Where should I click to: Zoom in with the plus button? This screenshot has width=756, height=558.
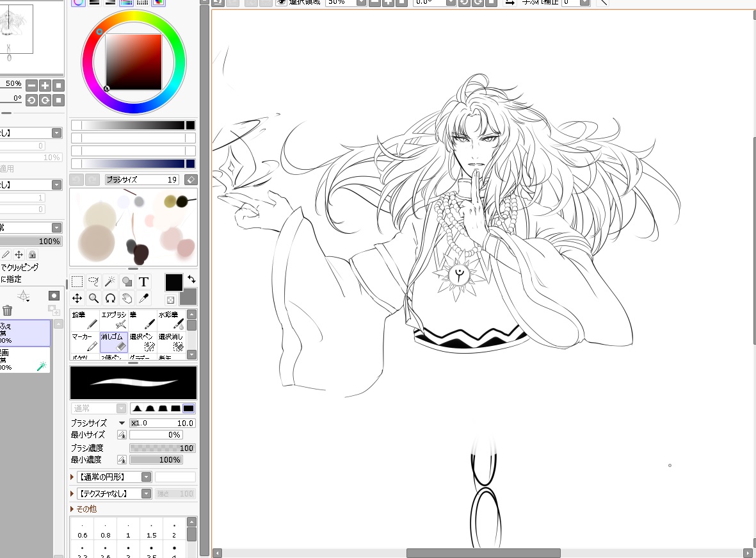point(45,85)
